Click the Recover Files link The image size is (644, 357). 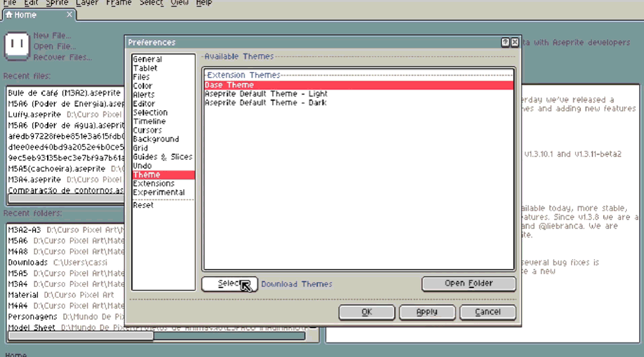coord(62,57)
